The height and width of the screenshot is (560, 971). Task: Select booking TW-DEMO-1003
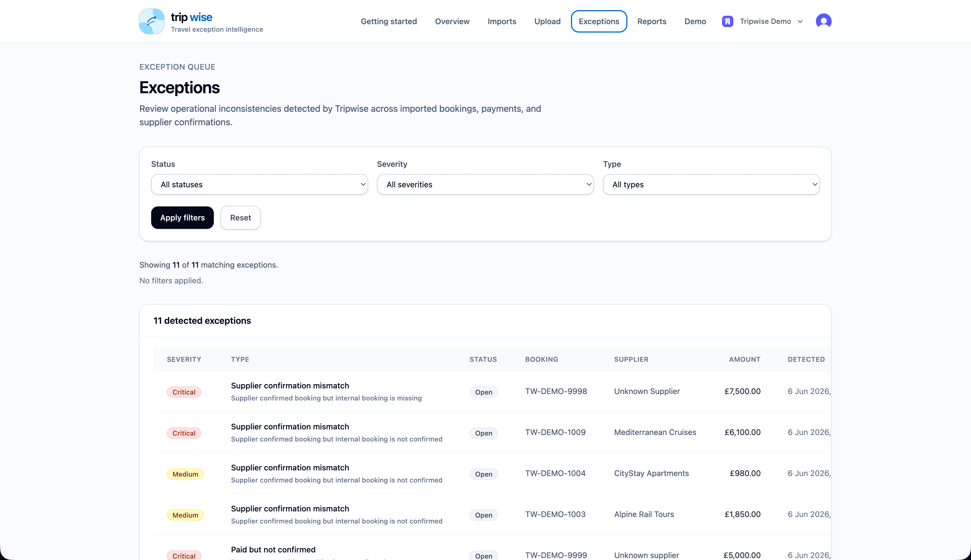(555, 514)
